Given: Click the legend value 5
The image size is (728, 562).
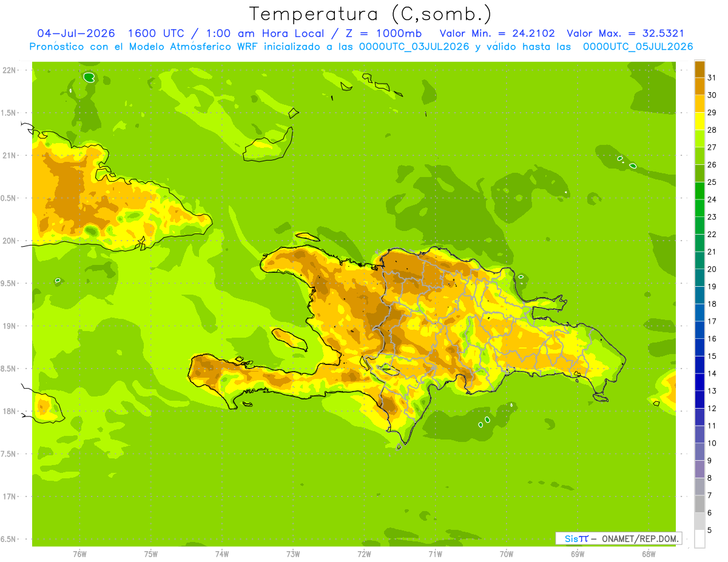Looking at the screenshot, I should pos(710,531).
